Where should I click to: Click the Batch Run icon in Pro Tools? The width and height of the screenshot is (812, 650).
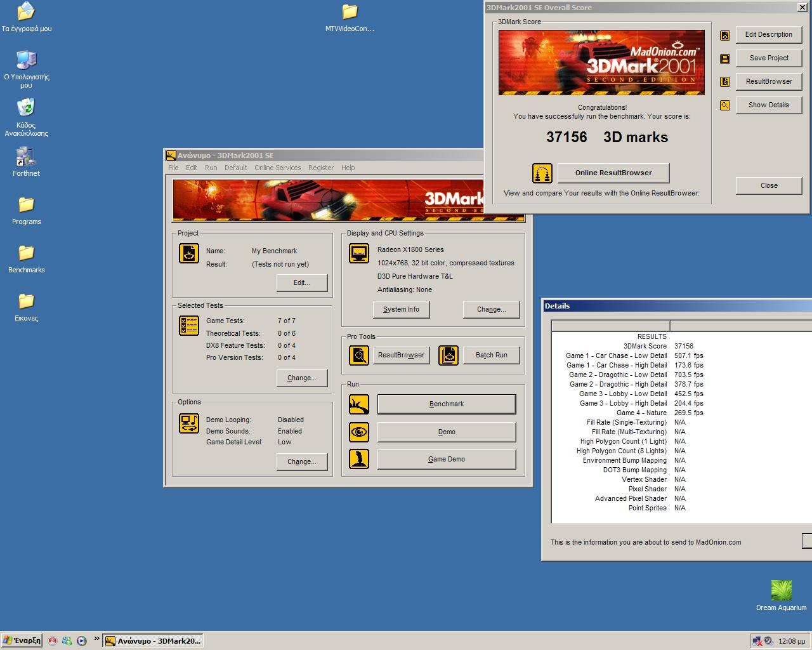tap(449, 355)
